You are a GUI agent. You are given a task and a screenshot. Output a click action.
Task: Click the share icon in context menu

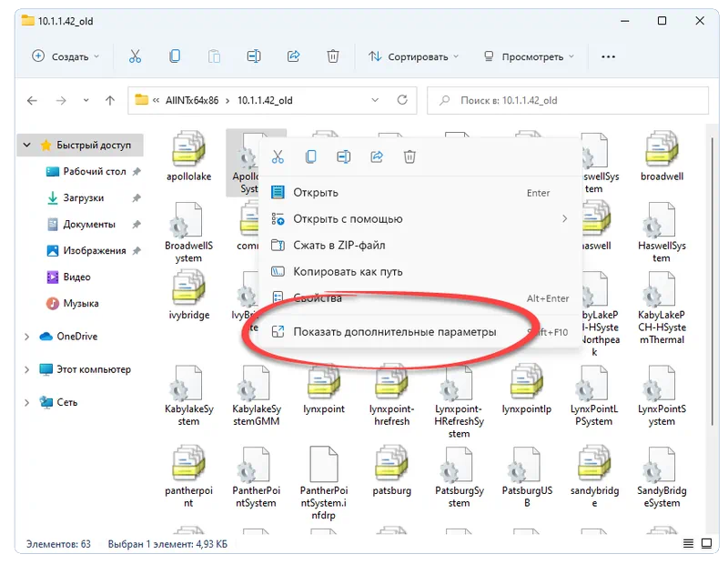coord(377,156)
